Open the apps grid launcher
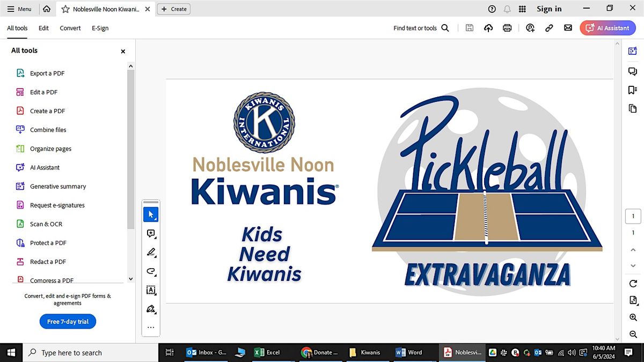Image resolution: width=644 pixels, height=362 pixels. click(522, 9)
